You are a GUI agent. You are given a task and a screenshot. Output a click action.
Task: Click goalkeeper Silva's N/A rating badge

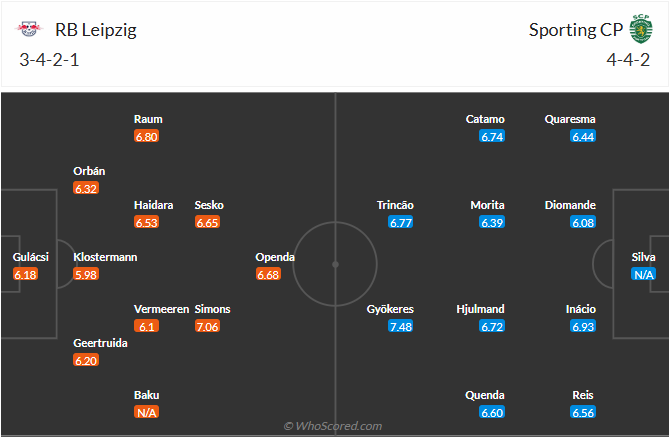pos(643,274)
